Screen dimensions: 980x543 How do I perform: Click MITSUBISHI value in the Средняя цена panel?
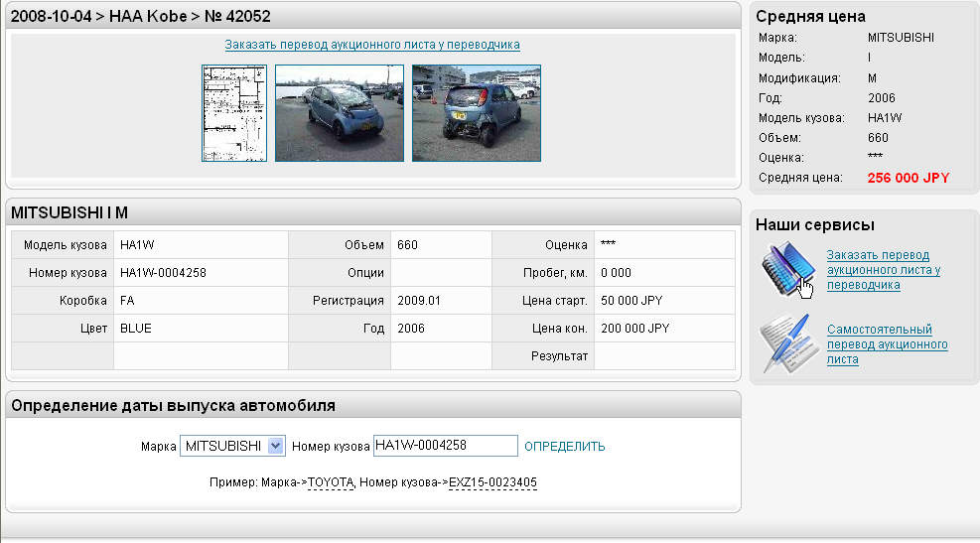[x=901, y=38]
